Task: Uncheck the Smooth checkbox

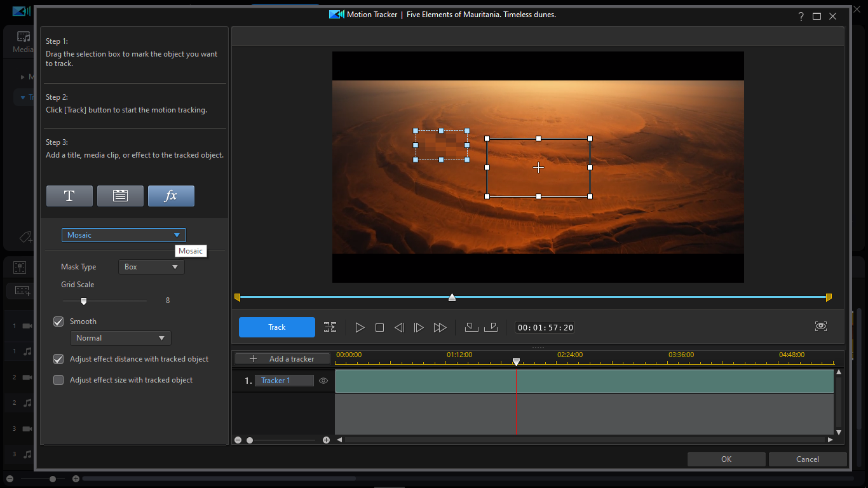Action: (x=58, y=322)
